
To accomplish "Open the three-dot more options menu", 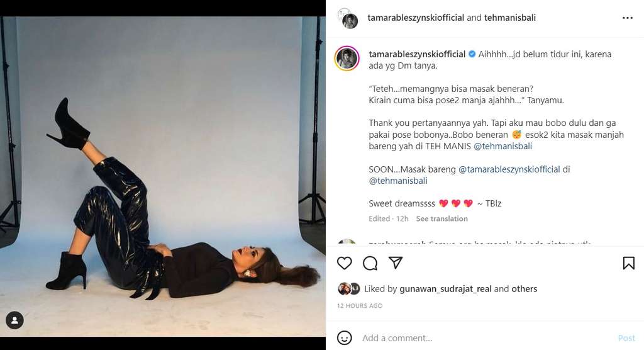I will click(627, 18).
